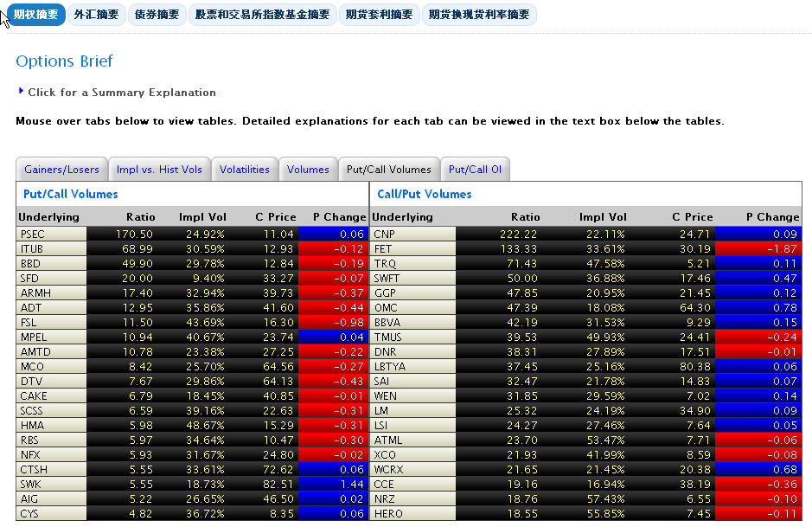Select the RBS underlying cell
Image resolution: width=812 pixels, height=527 pixels.
[51, 440]
